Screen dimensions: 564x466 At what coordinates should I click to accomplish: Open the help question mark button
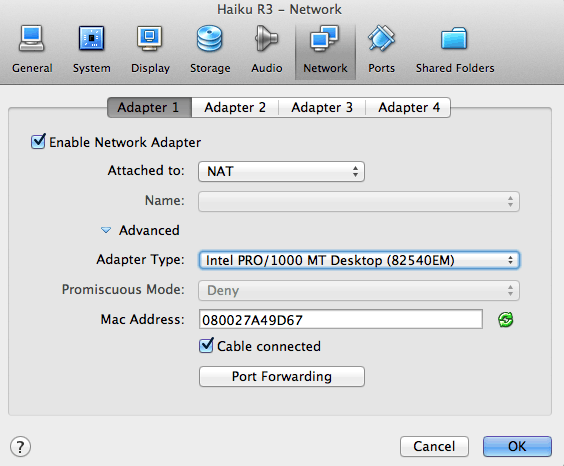tap(20, 447)
